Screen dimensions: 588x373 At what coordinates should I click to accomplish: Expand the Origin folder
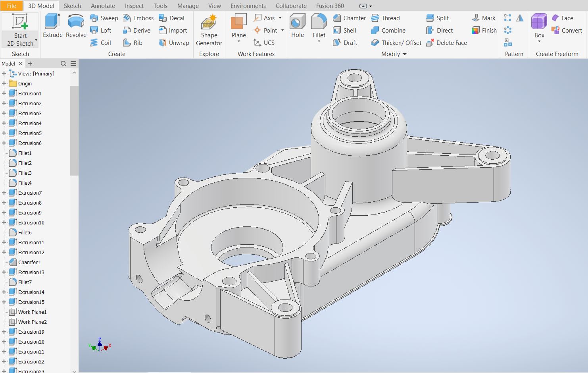point(4,84)
